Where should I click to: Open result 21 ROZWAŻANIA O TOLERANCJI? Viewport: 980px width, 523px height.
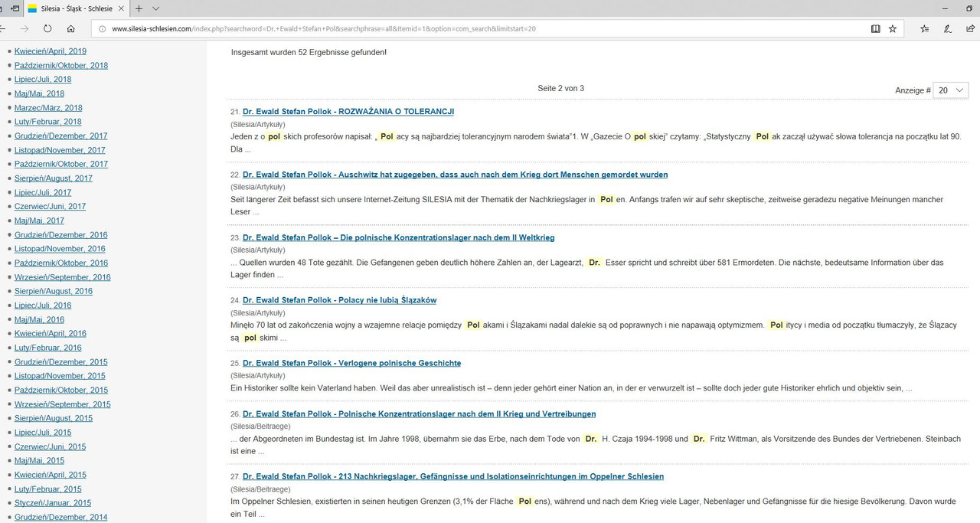348,112
